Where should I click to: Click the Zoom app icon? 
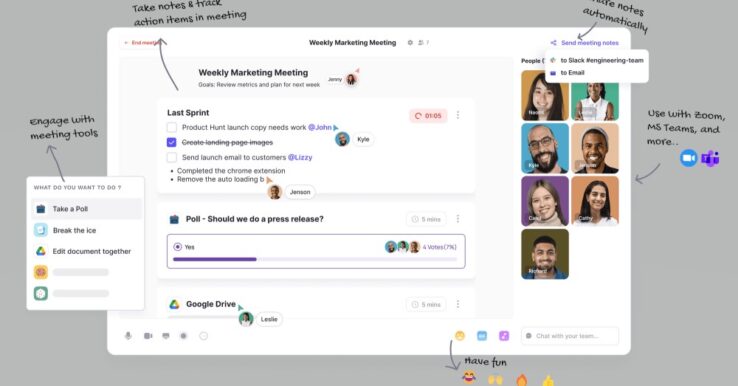[688, 158]
